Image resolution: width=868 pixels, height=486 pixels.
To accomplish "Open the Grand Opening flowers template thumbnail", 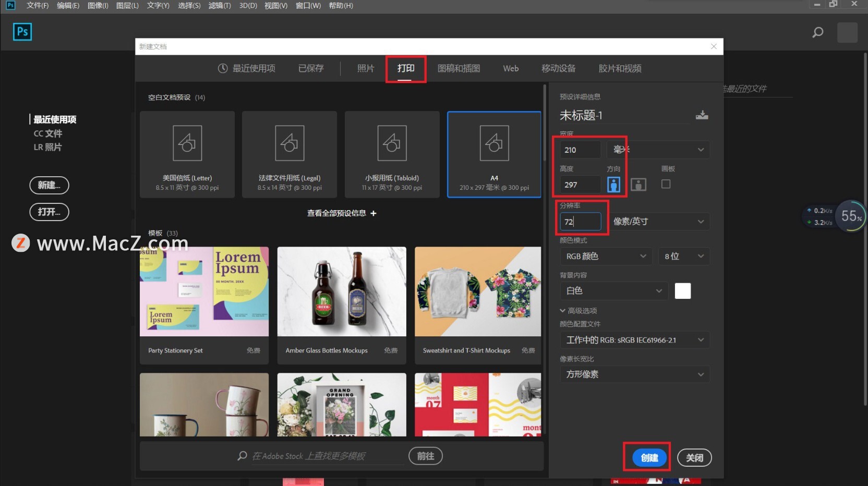I will [x=342, y=405].
